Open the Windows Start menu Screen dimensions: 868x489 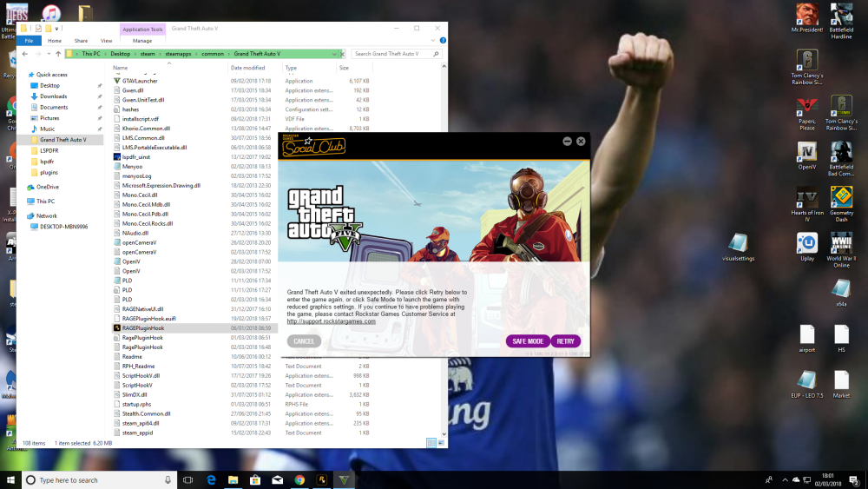10,480
